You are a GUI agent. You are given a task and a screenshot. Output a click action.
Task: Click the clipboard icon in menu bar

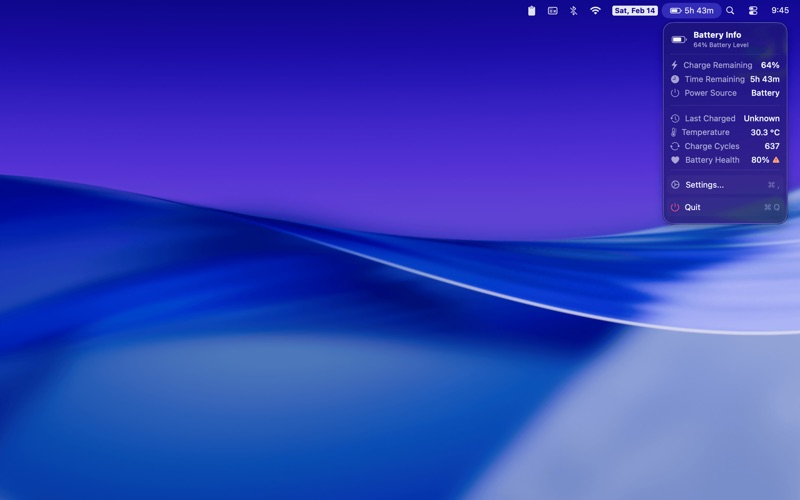click(x=531, y=11)
